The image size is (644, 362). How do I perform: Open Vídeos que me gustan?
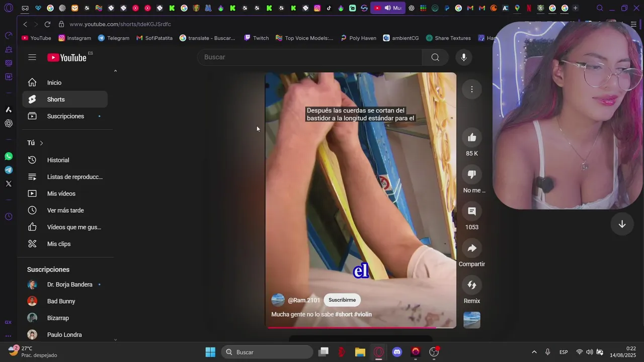tap(65, 227)
